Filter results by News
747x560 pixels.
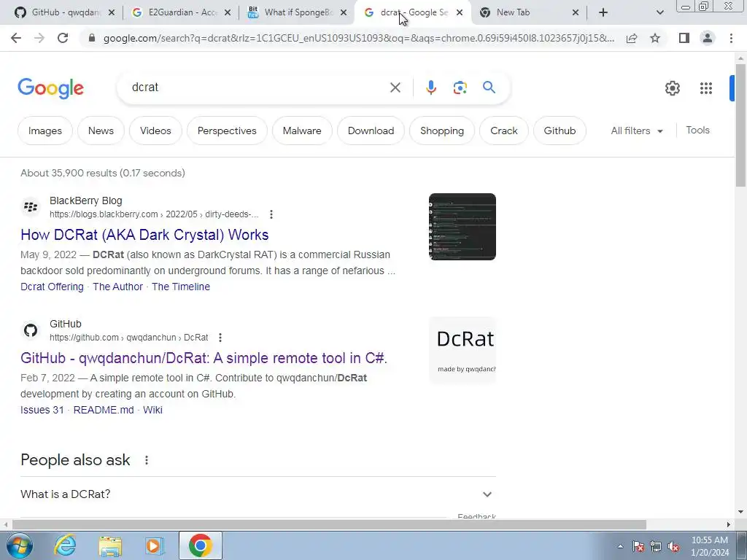click(x=101, y=131)
